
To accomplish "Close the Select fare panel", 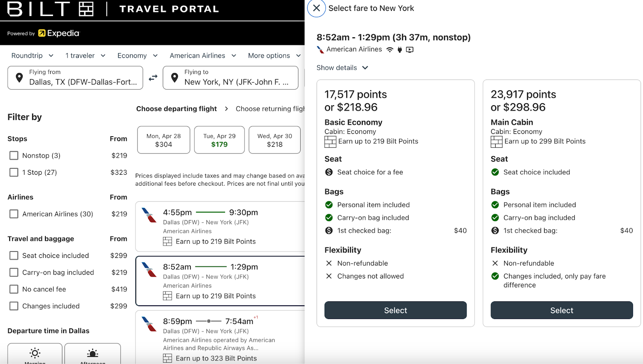I will pos(316,8).
